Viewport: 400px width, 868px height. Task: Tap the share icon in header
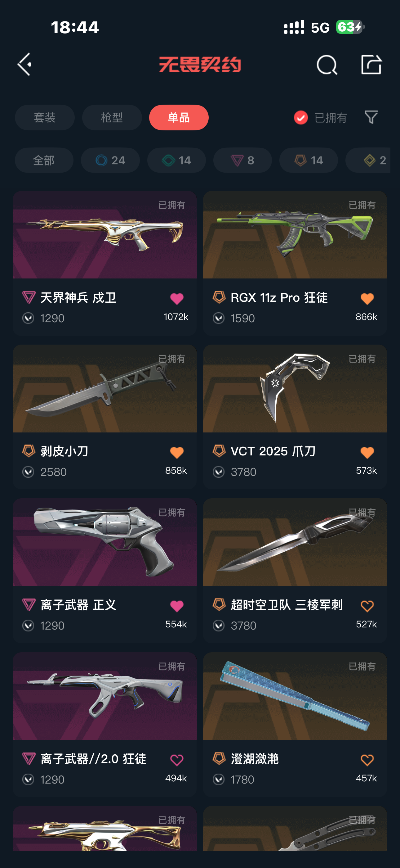tap(371, 64)
